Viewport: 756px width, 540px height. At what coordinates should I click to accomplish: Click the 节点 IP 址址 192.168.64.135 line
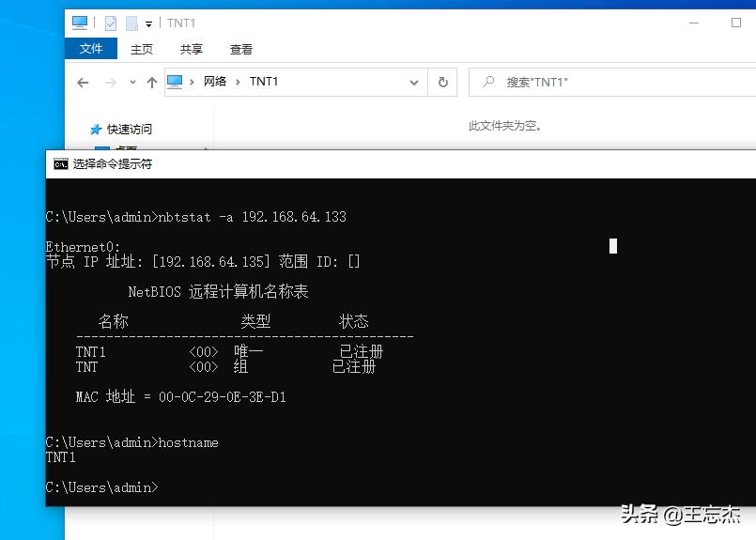coord(203,261)
